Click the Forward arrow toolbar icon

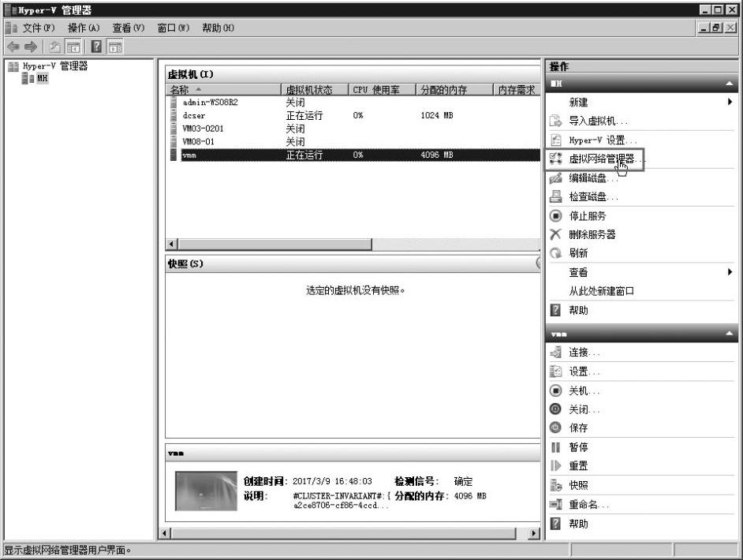[x=31, y=47]
